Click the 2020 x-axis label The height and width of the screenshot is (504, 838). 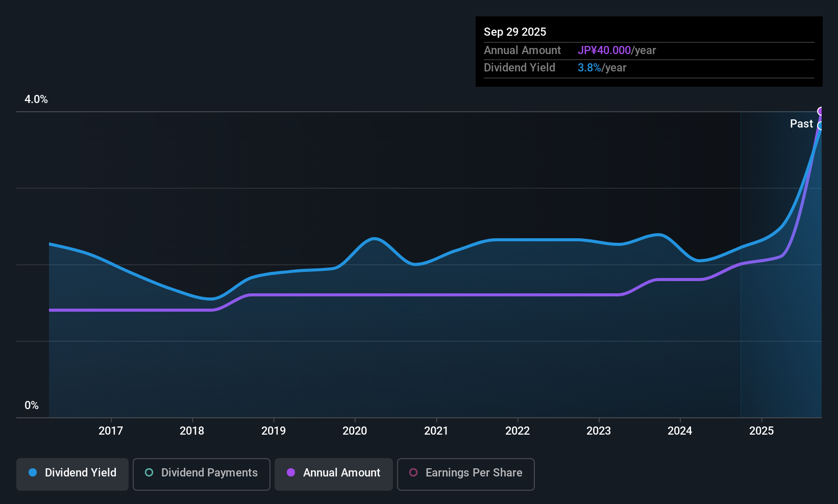[x=355, y=431]
